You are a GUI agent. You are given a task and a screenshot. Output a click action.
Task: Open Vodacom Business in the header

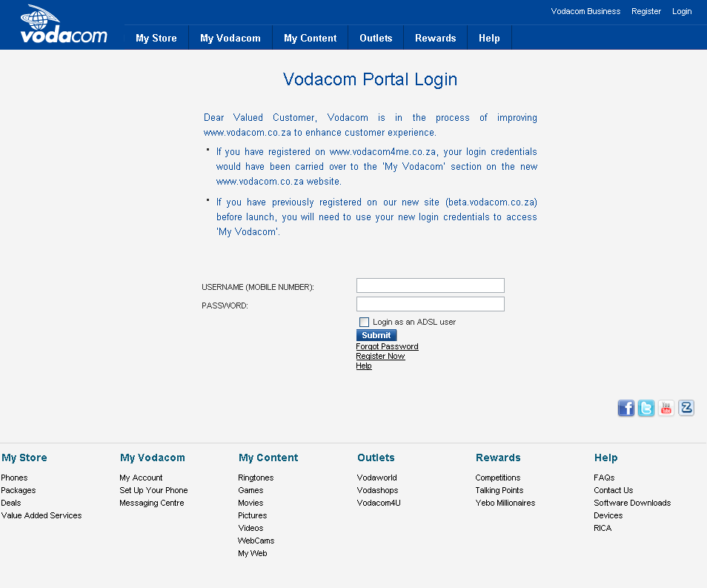pyautogui.click(x=585, y=11)
